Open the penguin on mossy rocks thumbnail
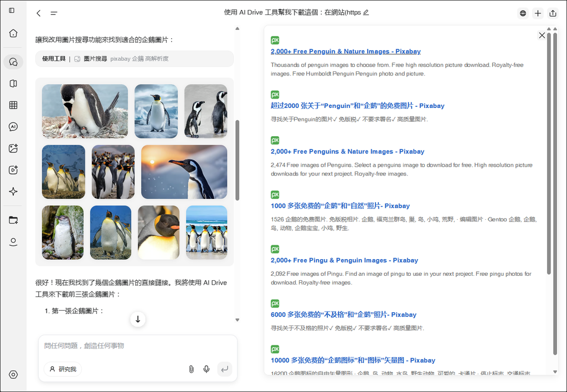 [63, 233]
